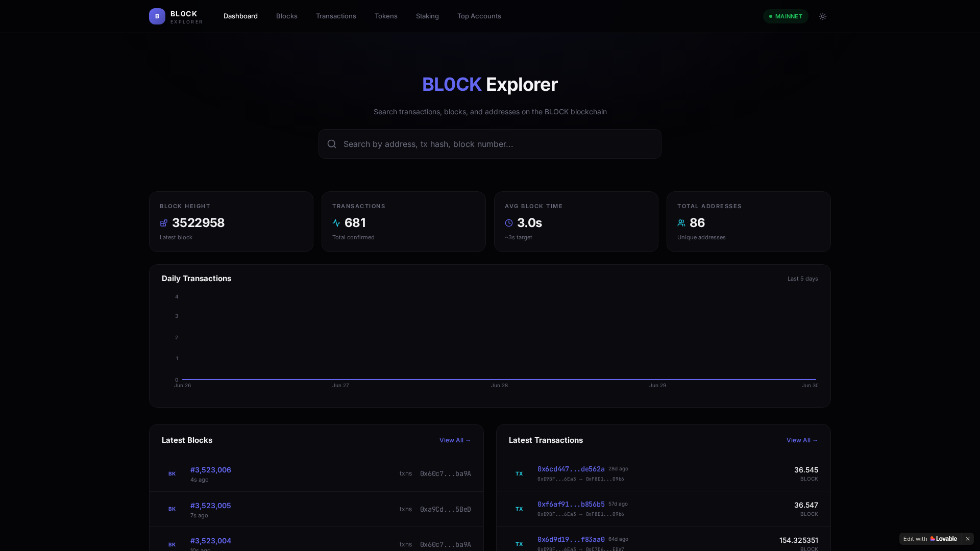Click the 3.0s average block time value
The width and height of the screenshot is (980, 551).
point(529,223)
